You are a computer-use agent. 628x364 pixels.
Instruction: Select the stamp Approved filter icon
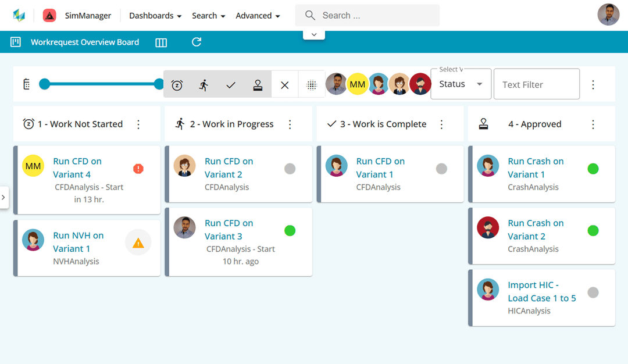pyautogui.click(x=258, y=84)
